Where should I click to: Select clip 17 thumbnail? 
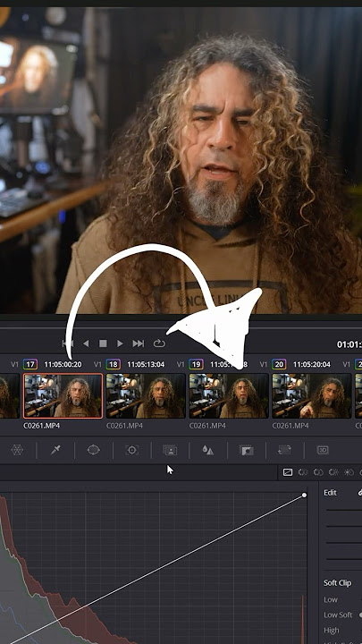[63, 395]
